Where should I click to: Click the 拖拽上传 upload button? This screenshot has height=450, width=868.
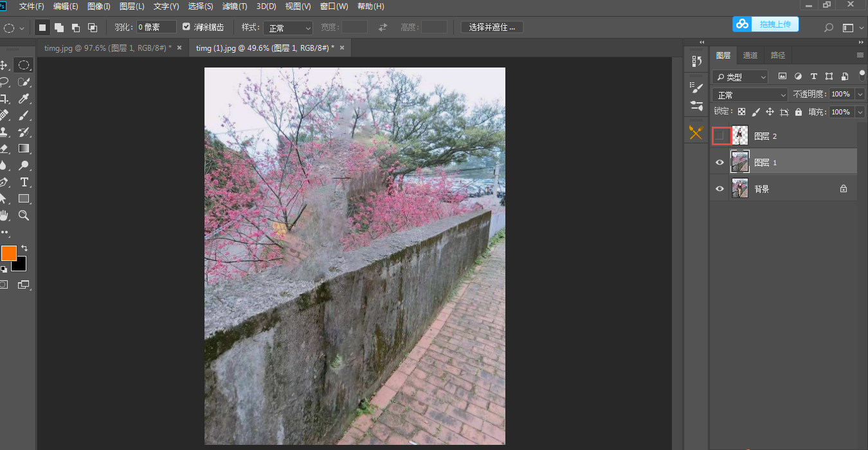tap(766, 24)
